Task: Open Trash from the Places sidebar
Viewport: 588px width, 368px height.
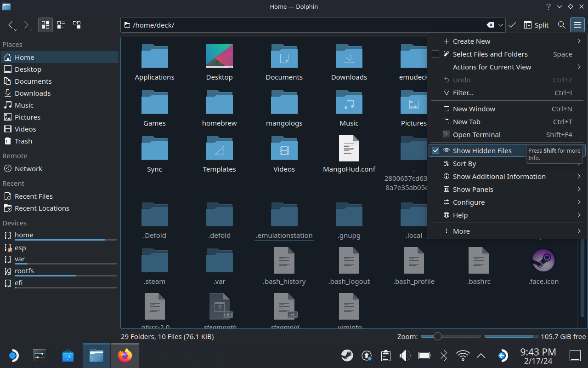Action: [x=23, y=141]
